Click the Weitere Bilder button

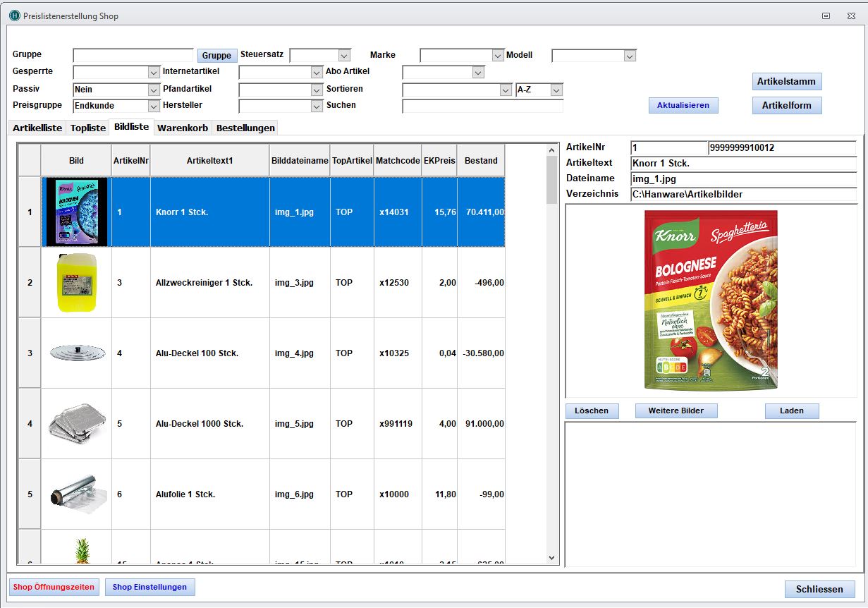(x=676, y=411)
